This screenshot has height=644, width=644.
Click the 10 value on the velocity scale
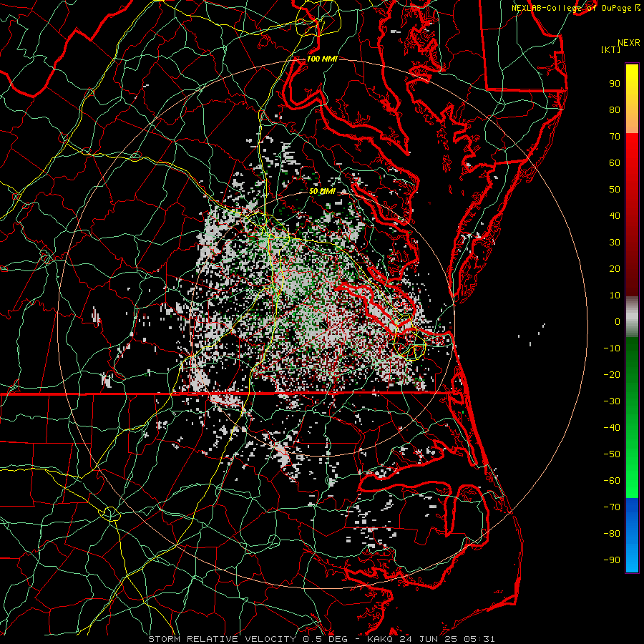pyautogui.click(x=615, y=296)
